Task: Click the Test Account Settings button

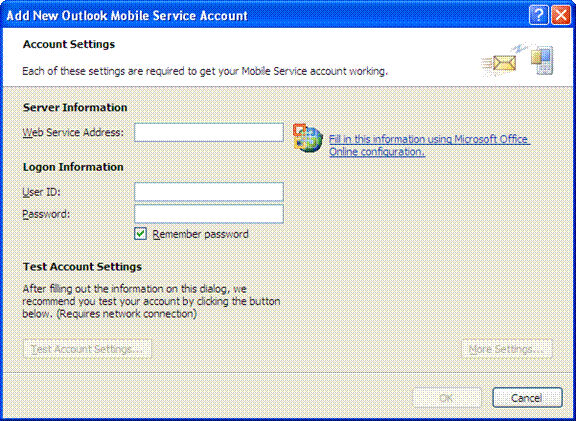Action: click(x=87, y=349)
